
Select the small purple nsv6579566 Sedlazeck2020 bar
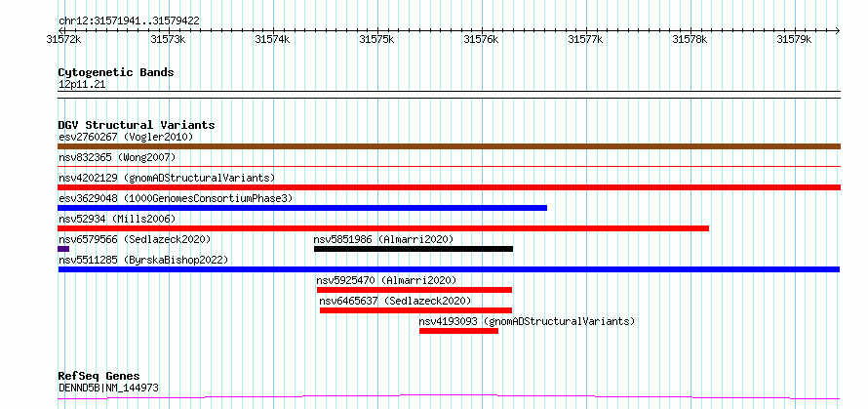[x=63, y=249]
